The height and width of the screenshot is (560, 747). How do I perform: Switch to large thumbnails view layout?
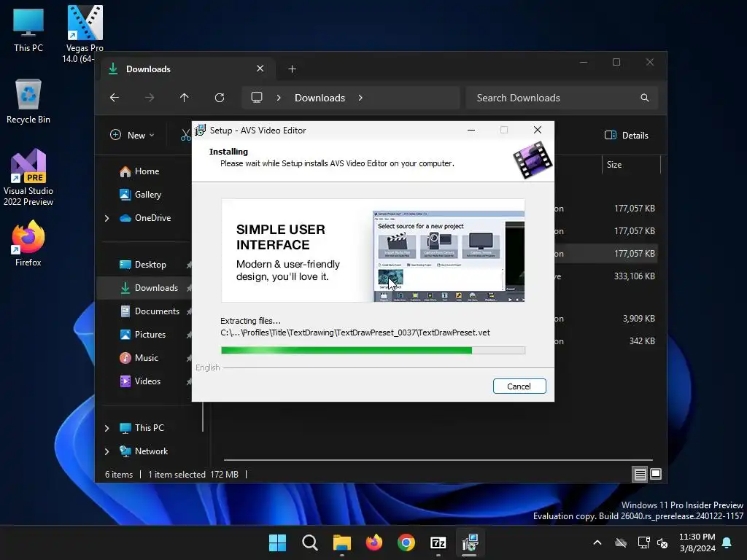coord(656,474)
